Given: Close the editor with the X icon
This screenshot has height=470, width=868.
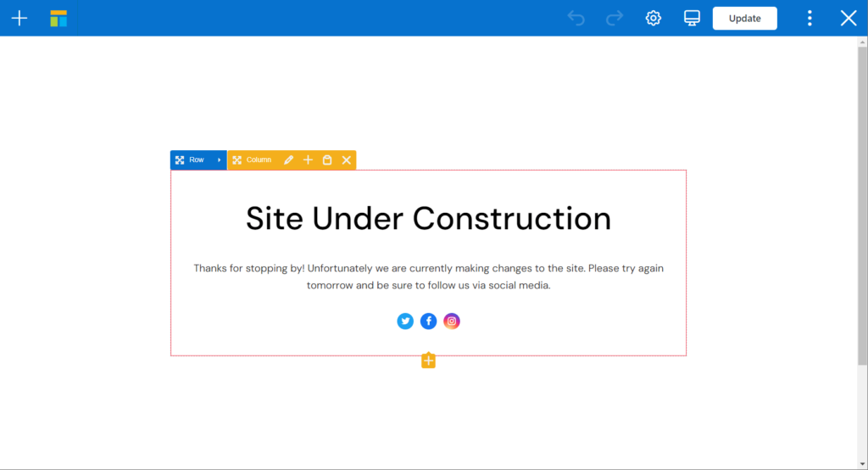Looking at the screenshot, I should (x=849, y=19).
